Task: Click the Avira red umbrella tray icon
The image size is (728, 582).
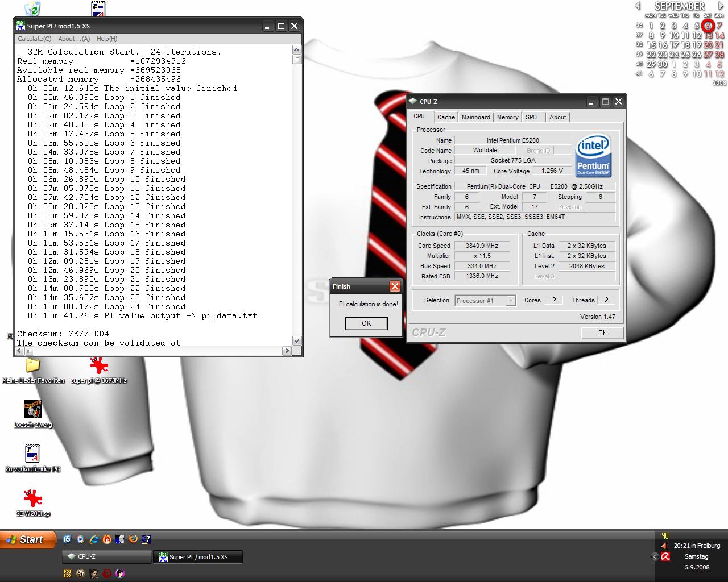Action: point(665,556)
